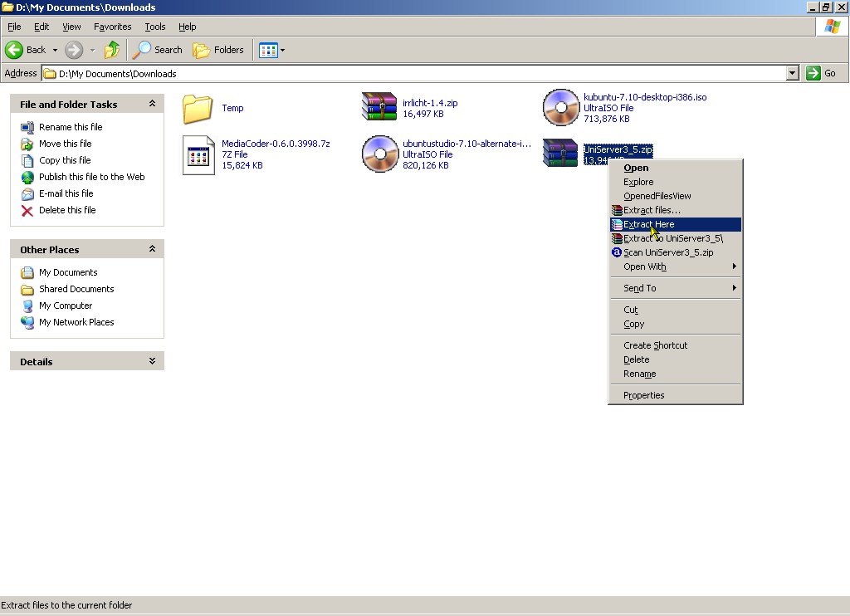Click Rename this file task
The width and height of the screenshot is (850, 616).
click(71, 127)
